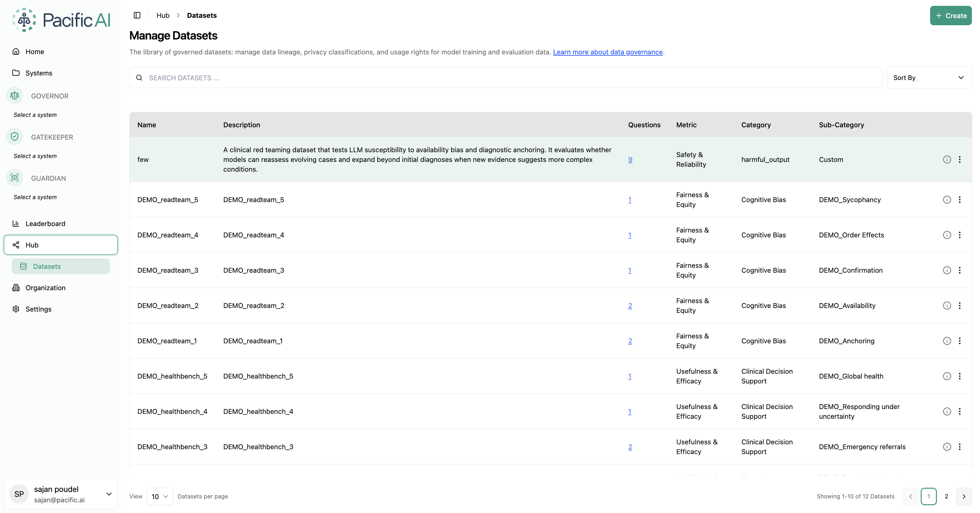The width and height of the screenshot is (980, 513).
Task: Show info for DEMO_healthbench_3
Action: pyautogui.click(x=947, y=447)
